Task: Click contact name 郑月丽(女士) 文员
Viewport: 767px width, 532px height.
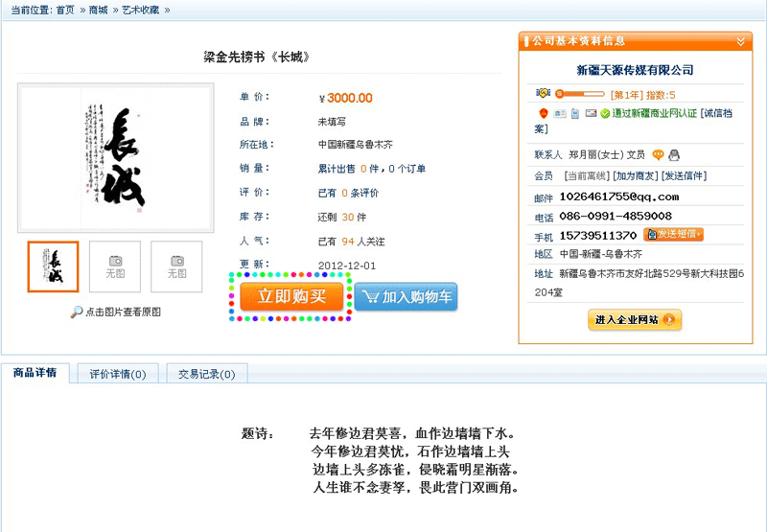Action: tap(607, 155)
